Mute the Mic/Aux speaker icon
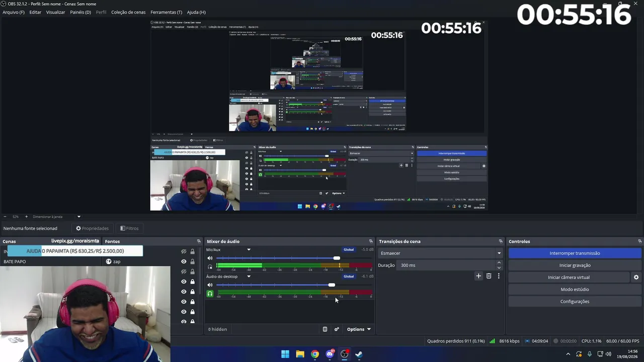 click(x=210, y=258)
